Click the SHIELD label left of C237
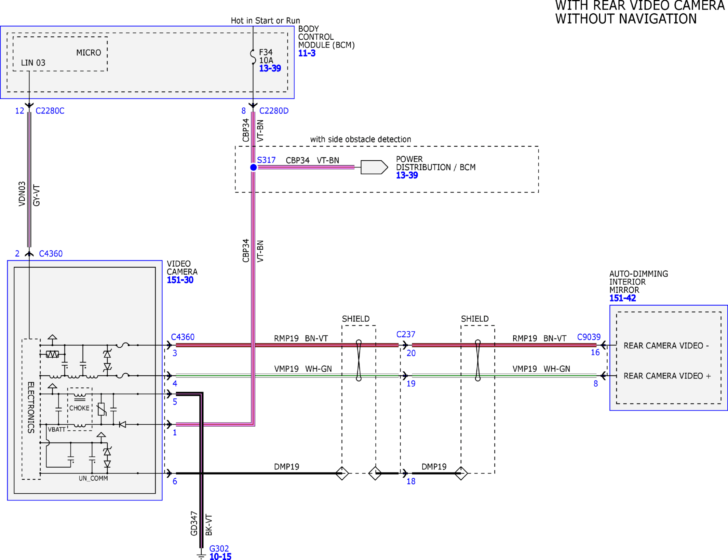728x560 pixels. tap(356, 319)
